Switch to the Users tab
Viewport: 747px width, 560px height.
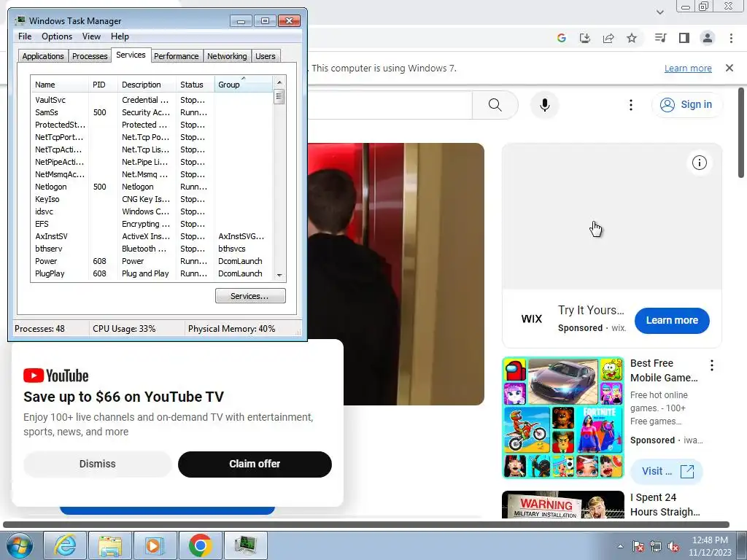click(266, 56)
